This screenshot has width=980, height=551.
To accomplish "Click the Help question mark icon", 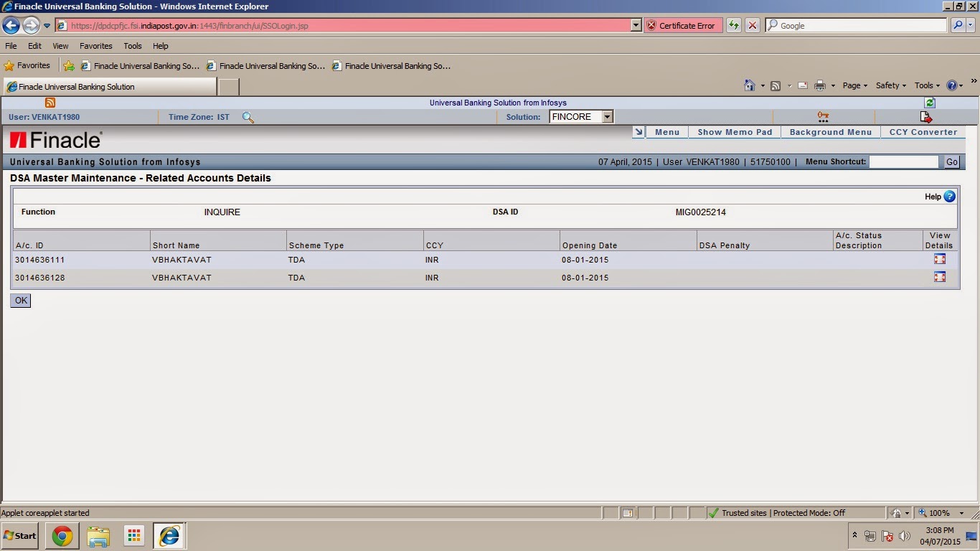I will (x=948, y=196).
